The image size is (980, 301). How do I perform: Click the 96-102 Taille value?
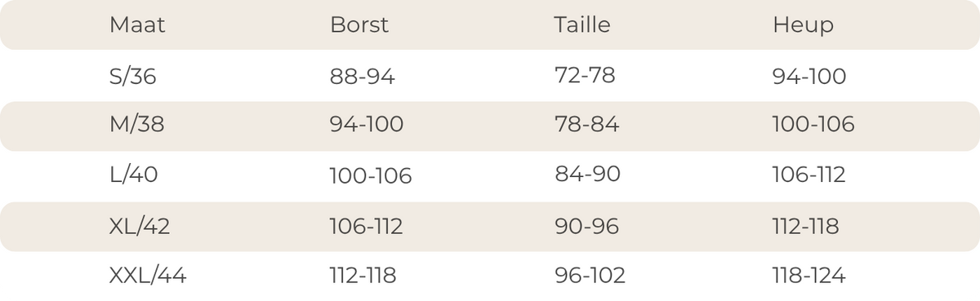coord(590,277)
